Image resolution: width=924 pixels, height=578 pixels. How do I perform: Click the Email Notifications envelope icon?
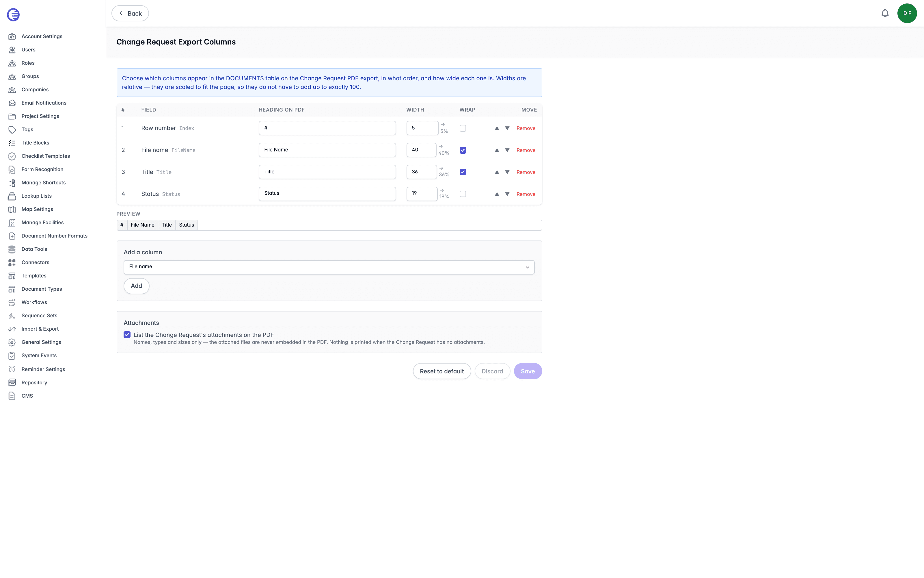(12, 103)
